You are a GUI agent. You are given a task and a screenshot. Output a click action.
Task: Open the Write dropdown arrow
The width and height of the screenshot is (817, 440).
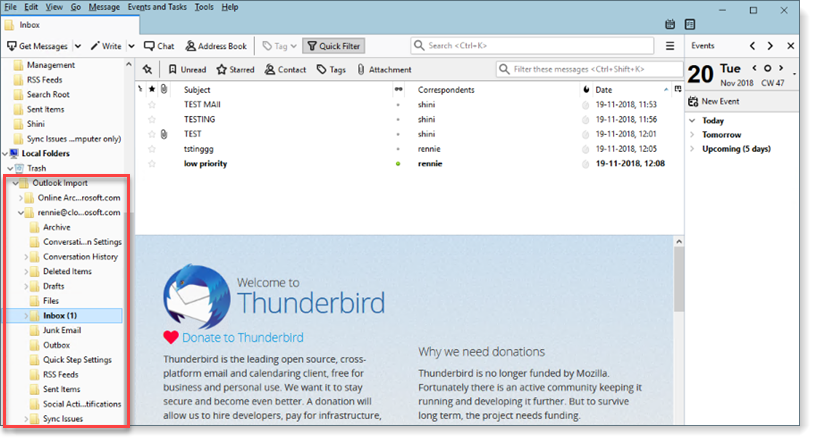coord(131,46)
